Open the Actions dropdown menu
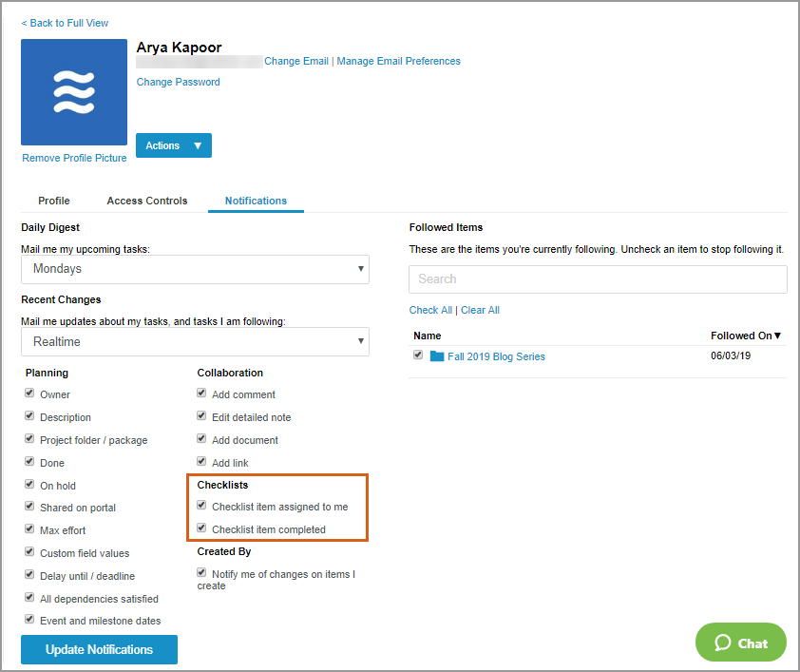 [x=174, y=145]
